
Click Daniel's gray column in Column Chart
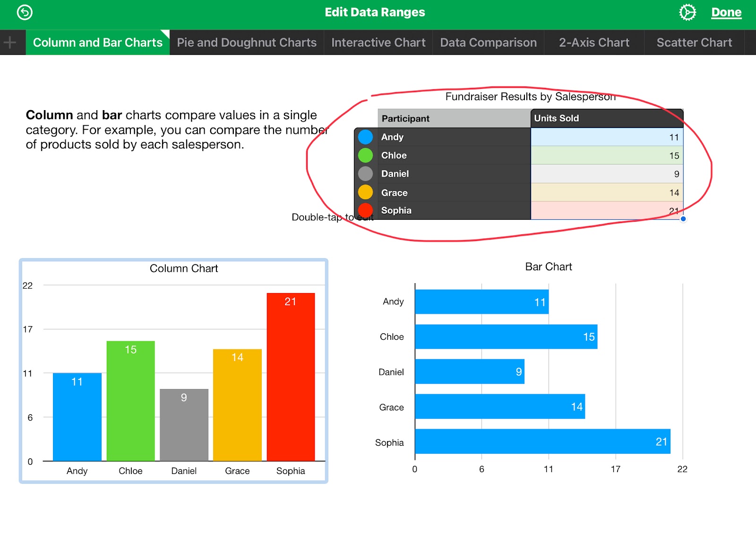[184, 425]
